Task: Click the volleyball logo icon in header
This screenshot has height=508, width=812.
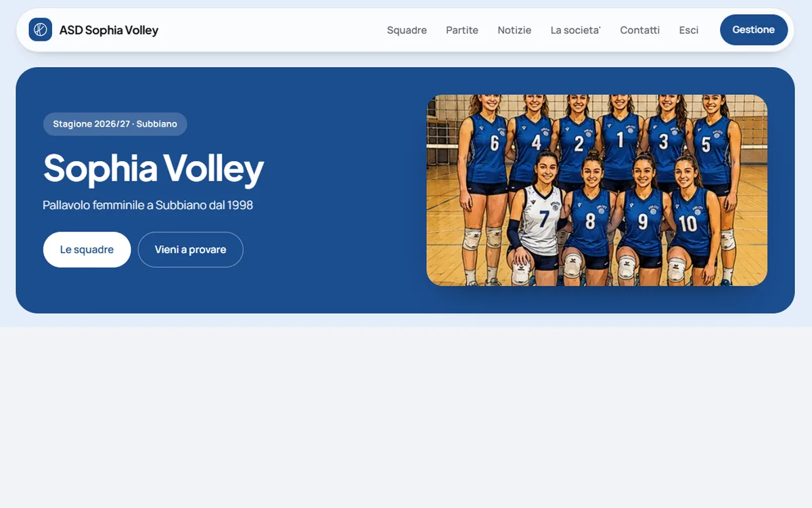Action: pos(41,30)
